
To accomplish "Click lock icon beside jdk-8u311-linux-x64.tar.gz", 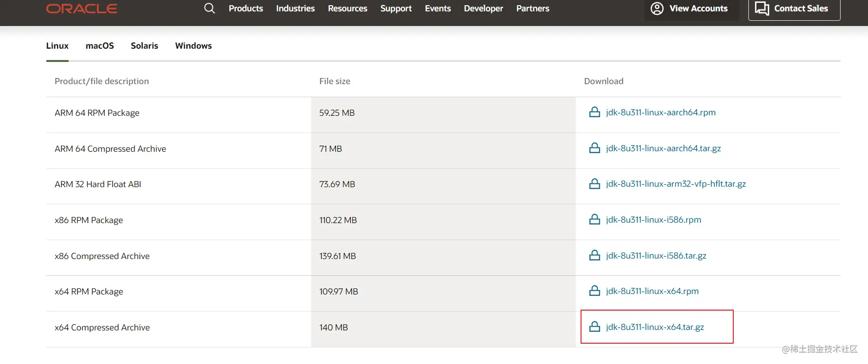I will [x=595, y=327].
